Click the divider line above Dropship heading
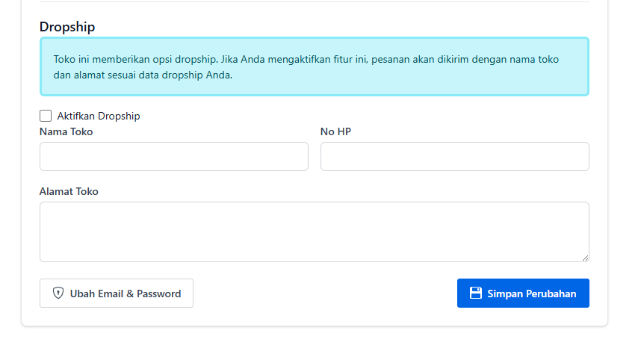Image resolution: width=644 pixels, height=354 pixels. [x=315, y=2]
